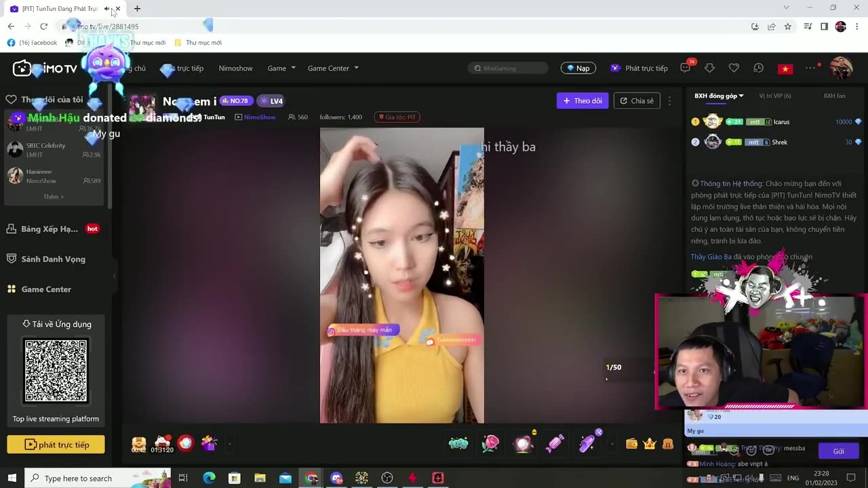Click the app download QR code
Screen dimensions: 868x488
[x=56, y=371]
